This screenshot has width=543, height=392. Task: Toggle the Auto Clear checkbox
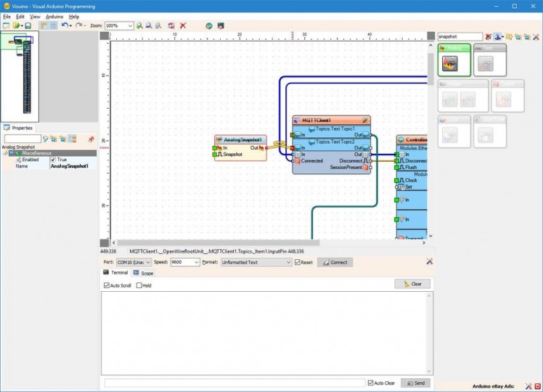coord(371,383)
